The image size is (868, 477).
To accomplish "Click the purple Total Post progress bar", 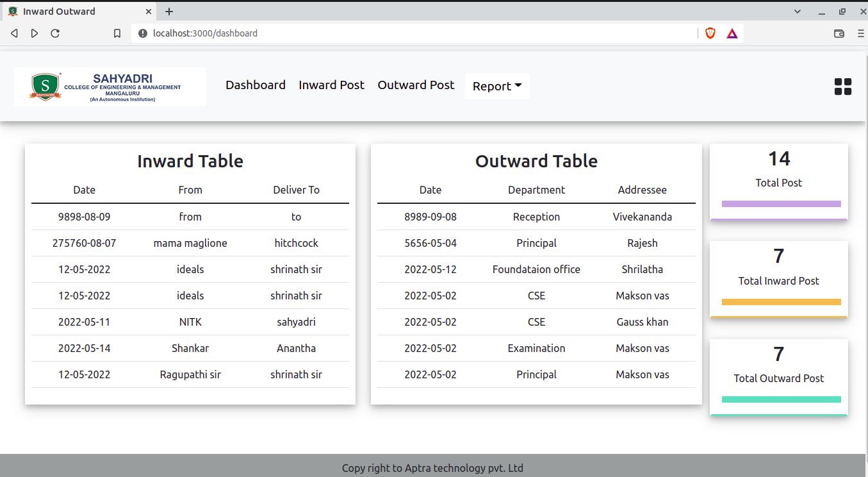I will (x=781, y=204).
